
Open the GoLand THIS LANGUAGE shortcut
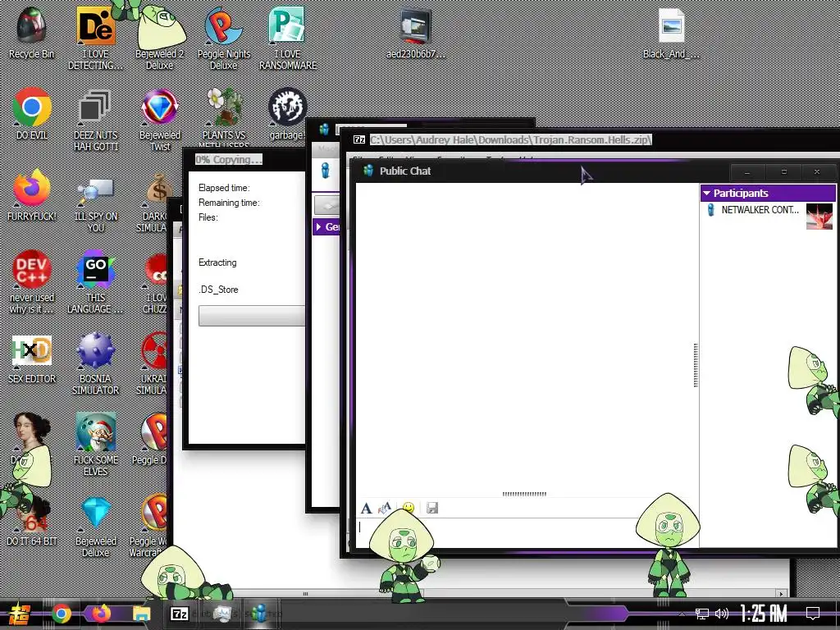point(95,282)
